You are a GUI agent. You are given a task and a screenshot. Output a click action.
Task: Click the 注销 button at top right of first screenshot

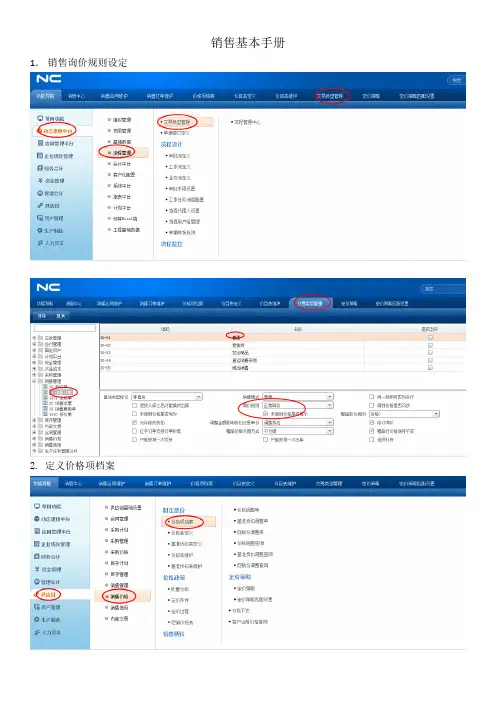pos(456,80)
